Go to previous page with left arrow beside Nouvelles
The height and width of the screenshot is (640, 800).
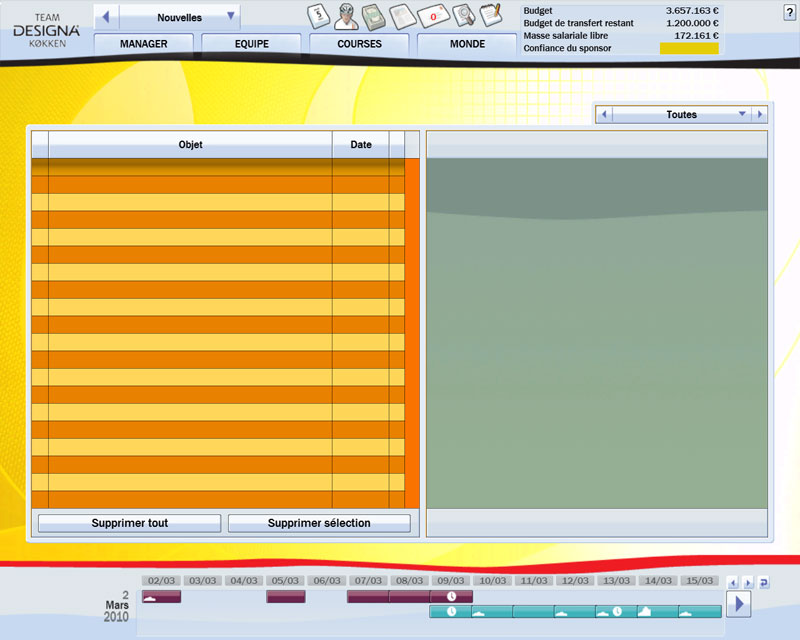[107, 17]
